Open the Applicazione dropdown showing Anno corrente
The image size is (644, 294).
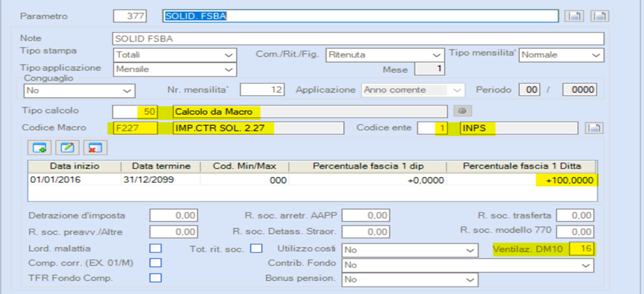point(414,90)
